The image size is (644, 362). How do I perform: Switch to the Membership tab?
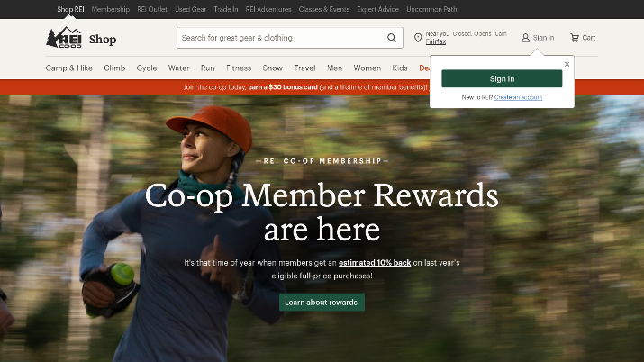(x=111, y=9)
